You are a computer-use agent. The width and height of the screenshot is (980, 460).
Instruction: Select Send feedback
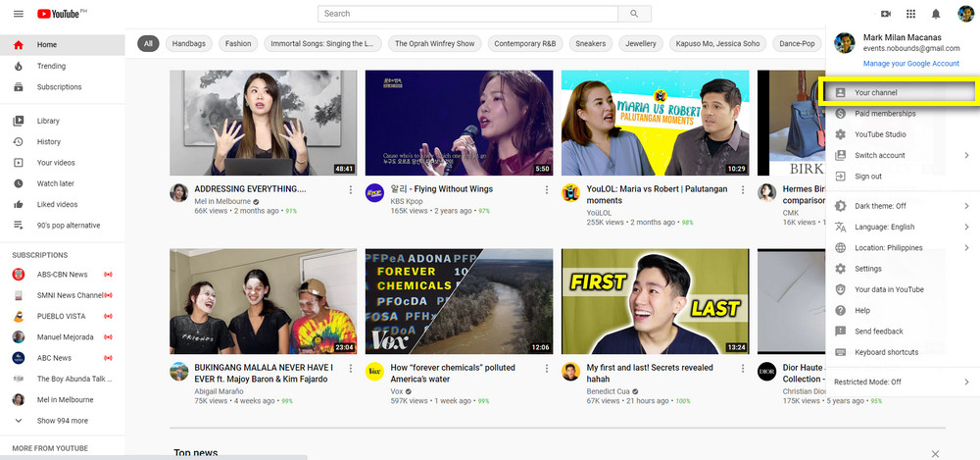(903, 332)
